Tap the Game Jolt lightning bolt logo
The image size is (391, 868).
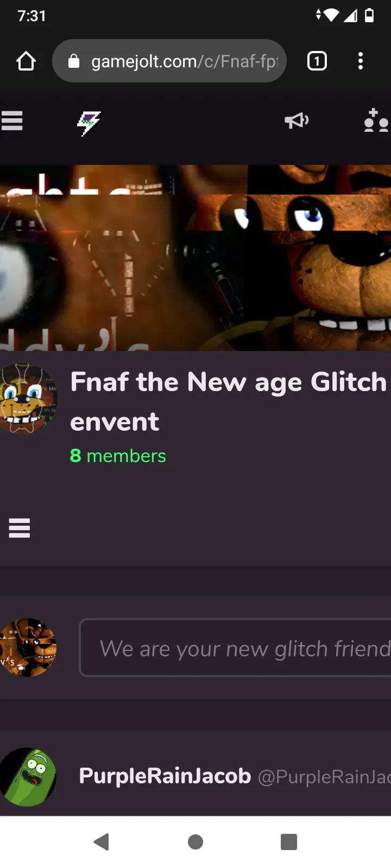[x=89, y=123]
